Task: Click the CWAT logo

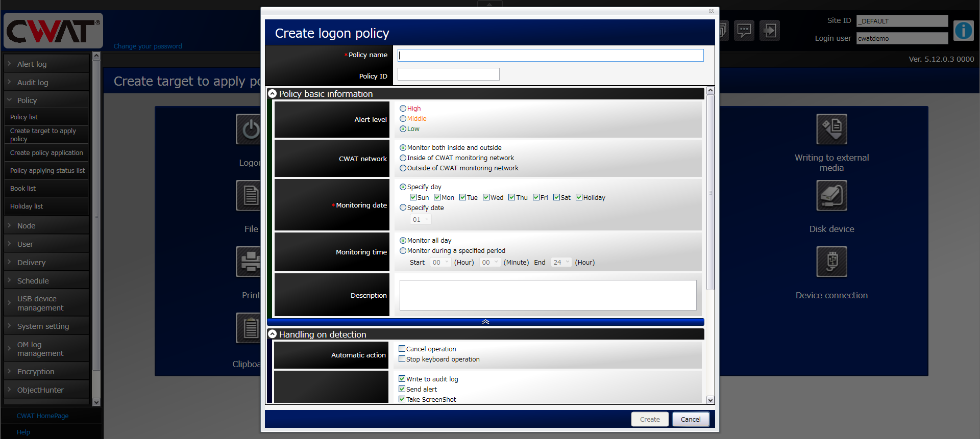Action: point(54,31)
